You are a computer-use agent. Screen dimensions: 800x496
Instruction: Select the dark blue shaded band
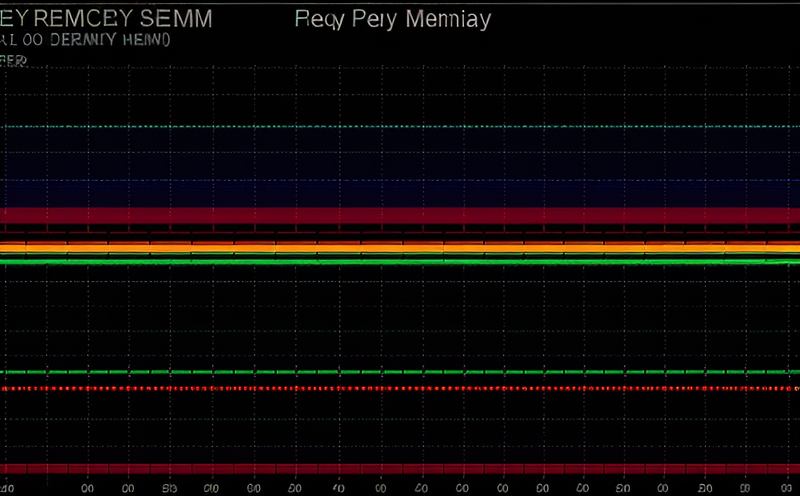400,168
